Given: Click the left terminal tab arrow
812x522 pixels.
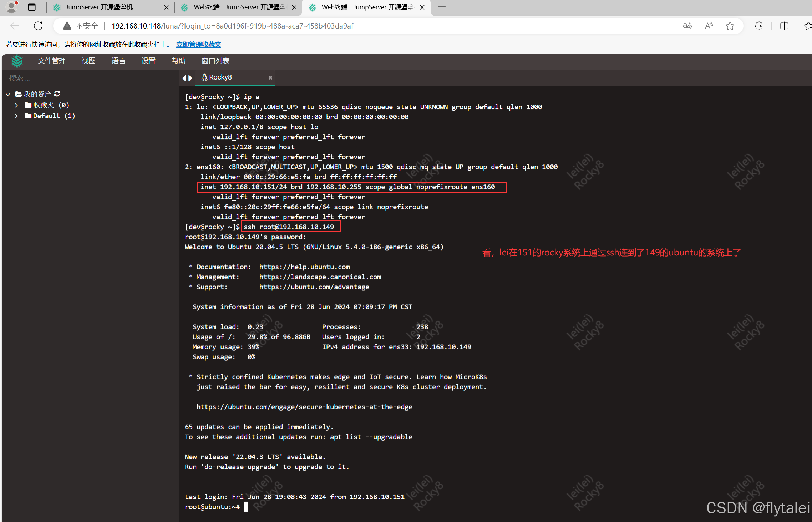Looking at the screenshot, I should 184,78.
